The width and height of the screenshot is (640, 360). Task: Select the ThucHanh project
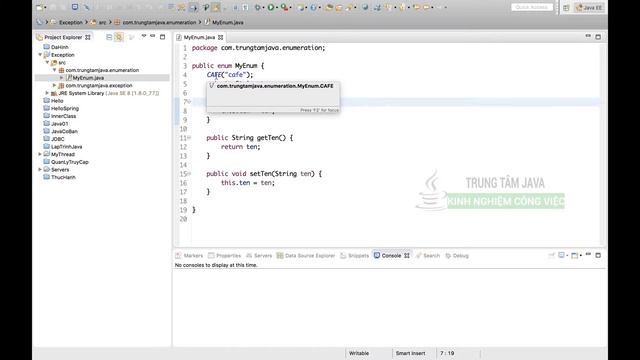pos(63,177)
